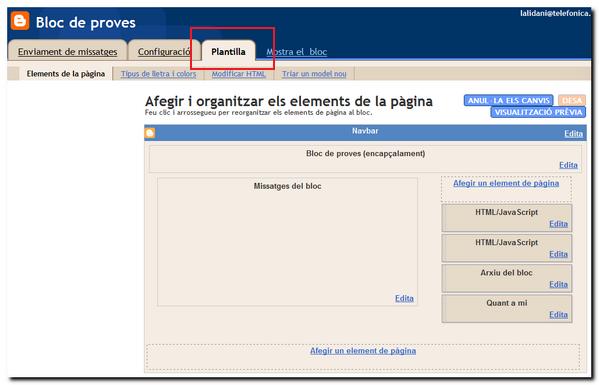Click ANUL·LA ELS CANVIS button
The height and width of the screenshot is (385, 599).
pos(508,100)
